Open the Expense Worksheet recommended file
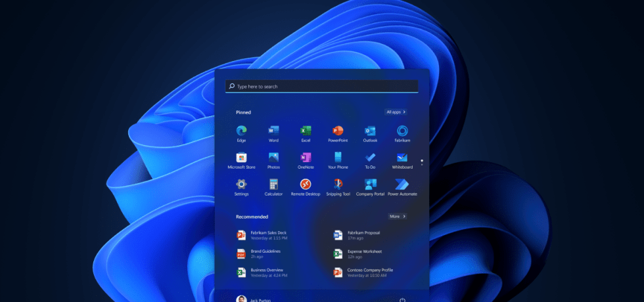Screen dimensions: 644x302 (364, 253)
